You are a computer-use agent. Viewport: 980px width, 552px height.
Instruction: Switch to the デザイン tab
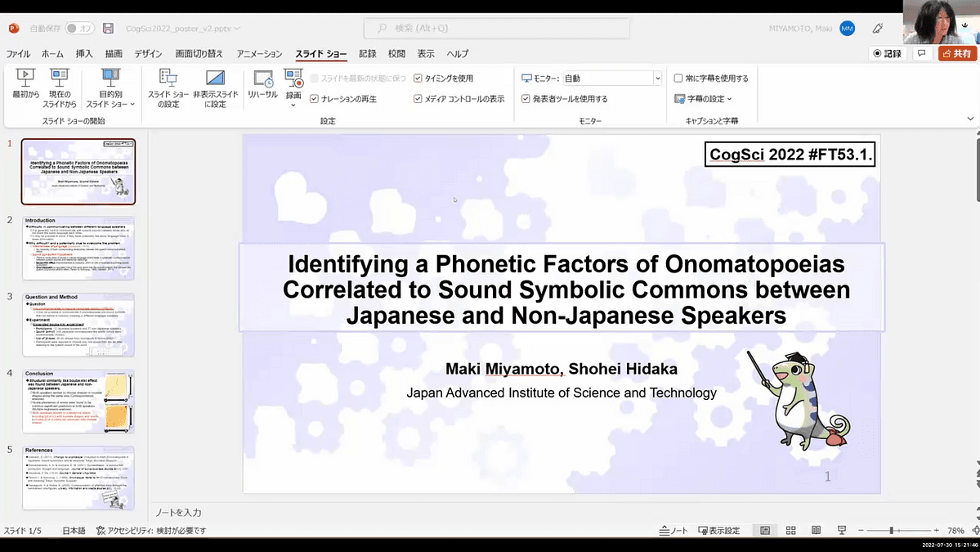148,54
